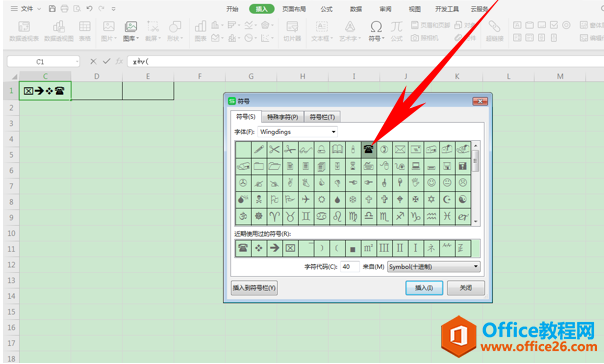This screenshot has height=364, width=604.
Task: Select the open book symbol
Action: (x=337, y=149)
